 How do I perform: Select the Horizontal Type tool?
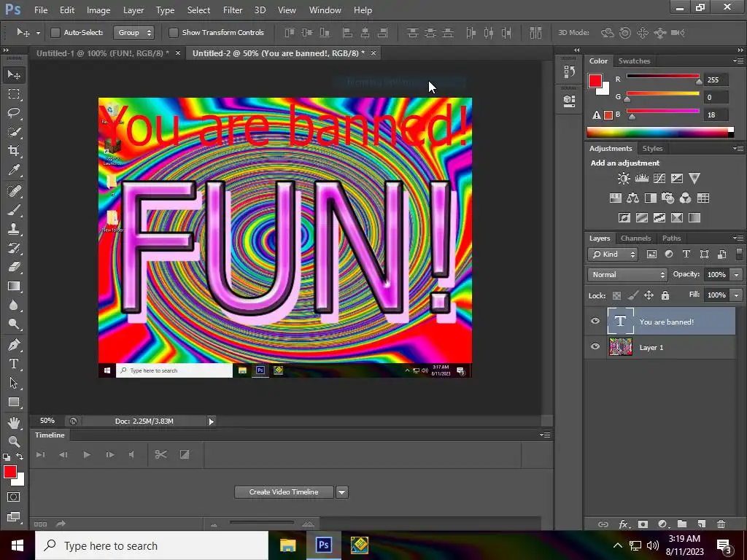pyautogui.click(x=14, y=364)
